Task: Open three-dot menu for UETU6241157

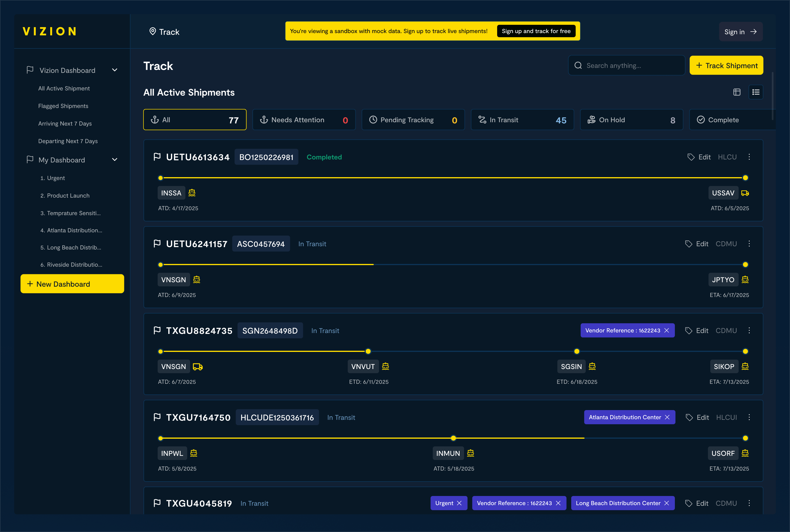Action: tap(749, 244)
